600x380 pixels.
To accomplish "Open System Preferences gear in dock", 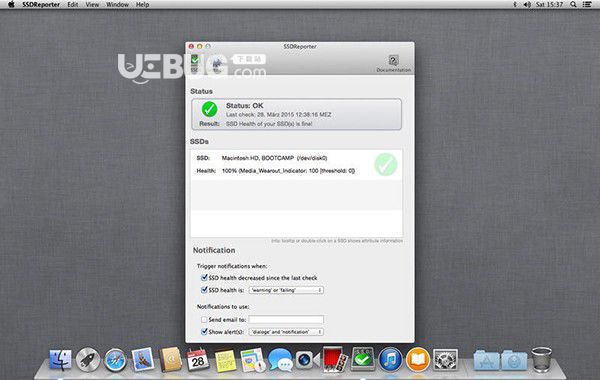I will [x=445, y=360].
